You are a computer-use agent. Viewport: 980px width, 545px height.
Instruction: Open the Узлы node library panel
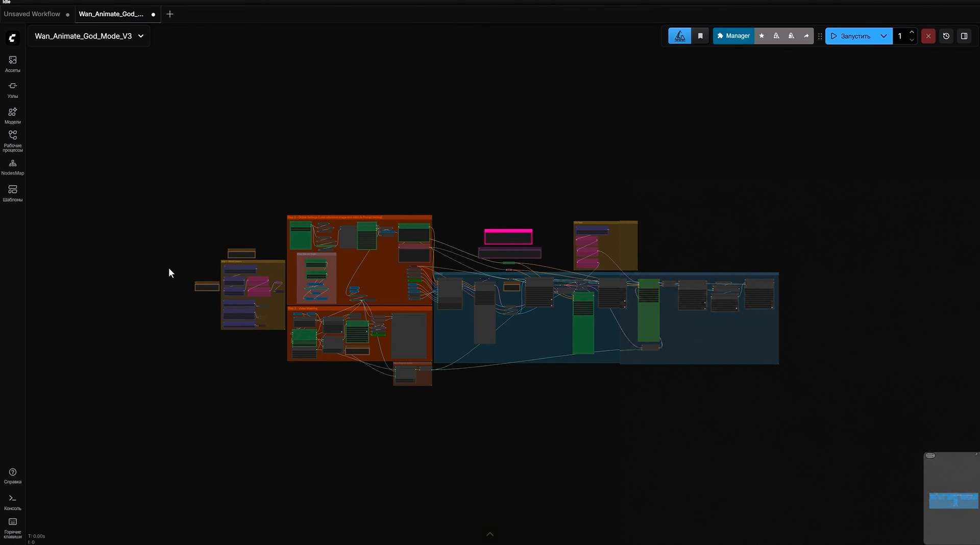point(13,90)
